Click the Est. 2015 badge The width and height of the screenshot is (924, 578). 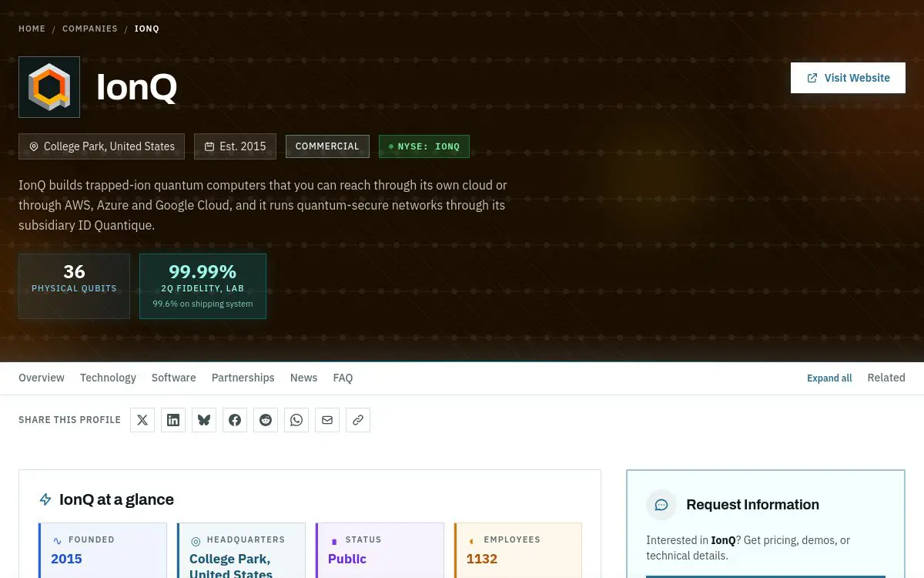(x=235, y=146)
